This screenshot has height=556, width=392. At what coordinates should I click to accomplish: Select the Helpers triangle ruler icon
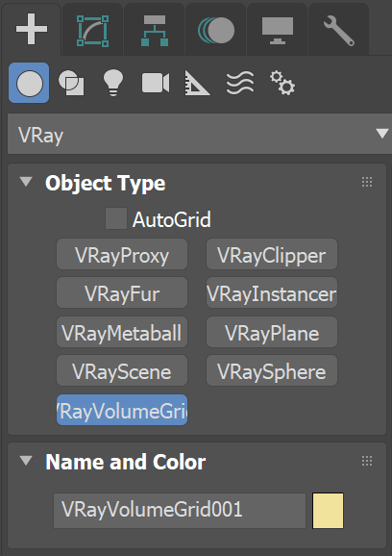coord(197,83)
